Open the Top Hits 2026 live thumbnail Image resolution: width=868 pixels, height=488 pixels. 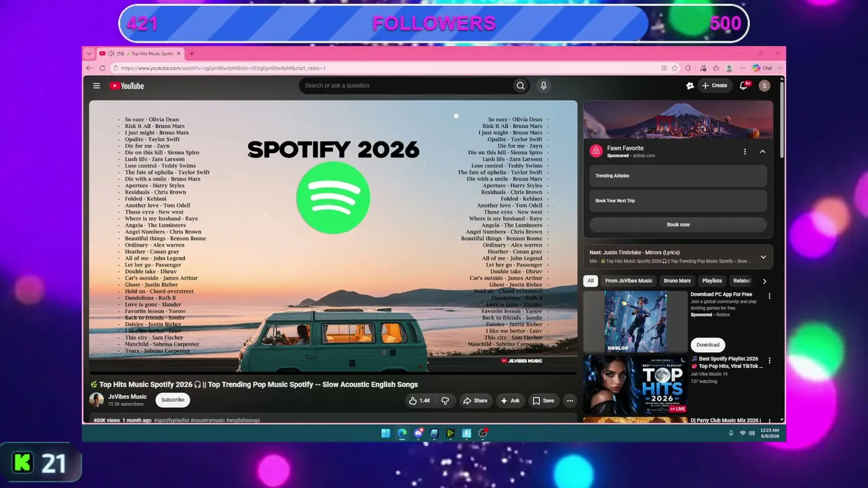pos(635,385)
